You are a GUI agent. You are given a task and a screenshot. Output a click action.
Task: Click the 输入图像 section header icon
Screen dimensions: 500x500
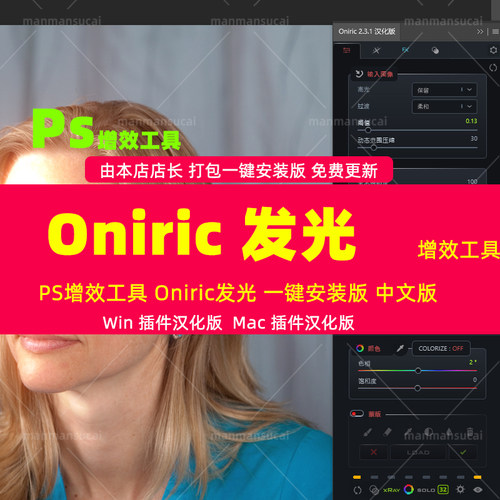pos(359,74)
